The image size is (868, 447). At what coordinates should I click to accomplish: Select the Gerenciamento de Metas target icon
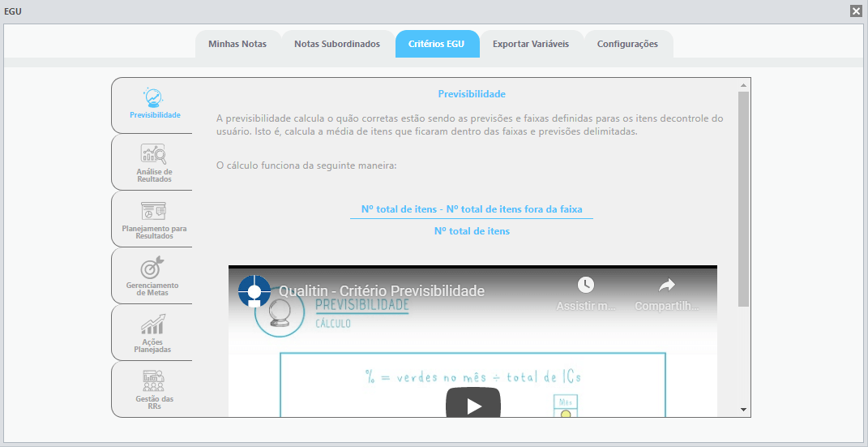click(153, 268)
